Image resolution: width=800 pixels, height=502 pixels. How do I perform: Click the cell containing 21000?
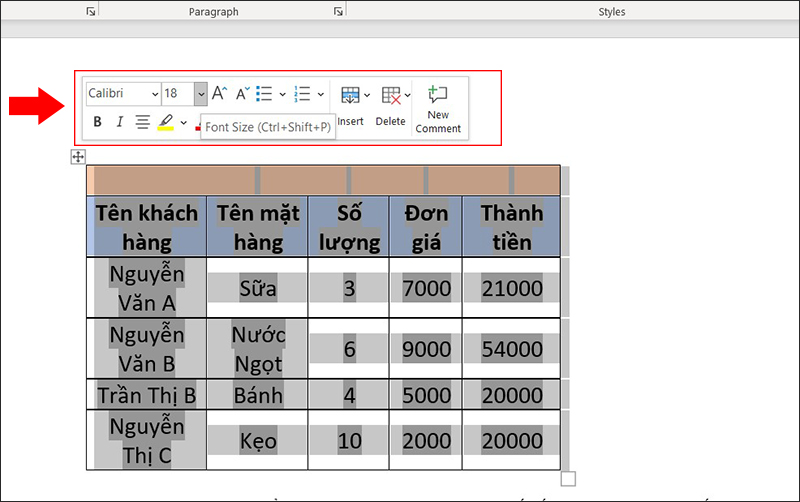tap(512, 288)
